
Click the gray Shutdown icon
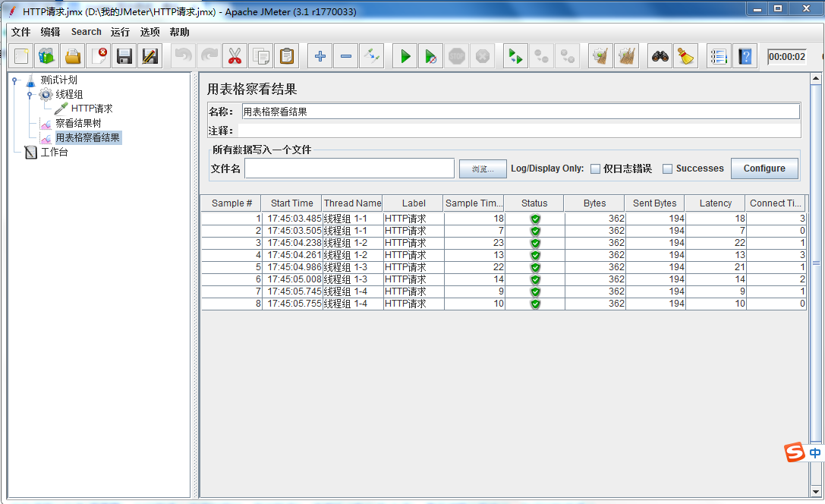483,56
